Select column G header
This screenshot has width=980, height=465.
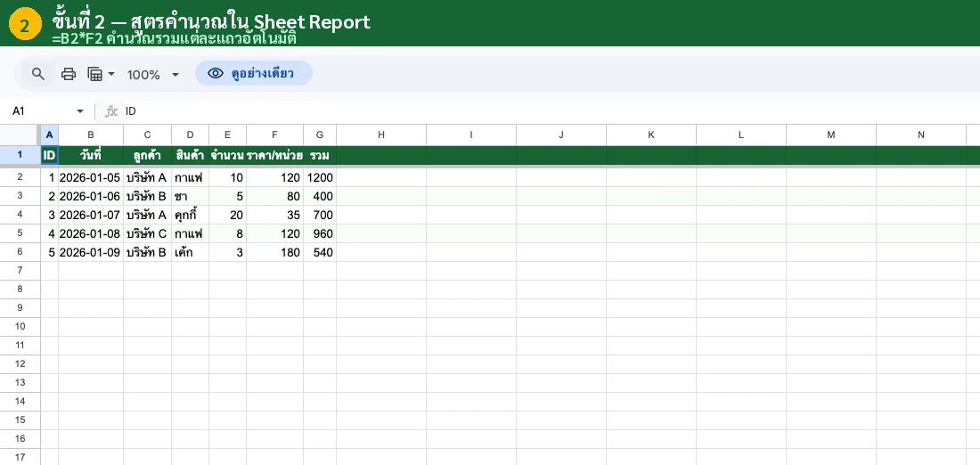coord(319,135)
